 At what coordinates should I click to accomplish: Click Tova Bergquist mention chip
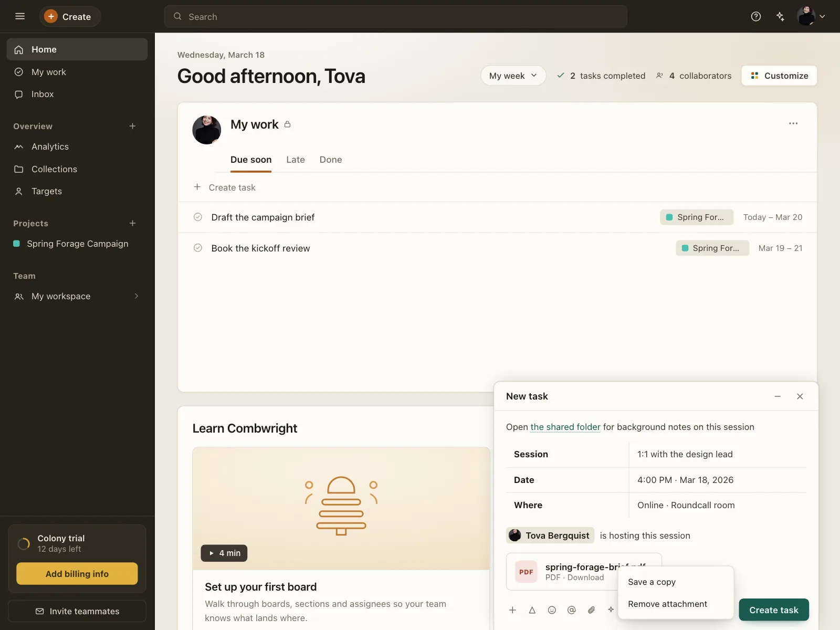point(550,535)
